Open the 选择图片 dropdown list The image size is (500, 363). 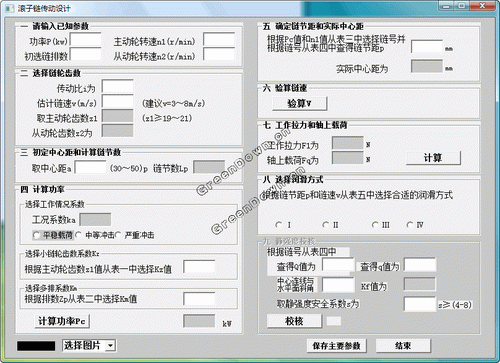111,346
